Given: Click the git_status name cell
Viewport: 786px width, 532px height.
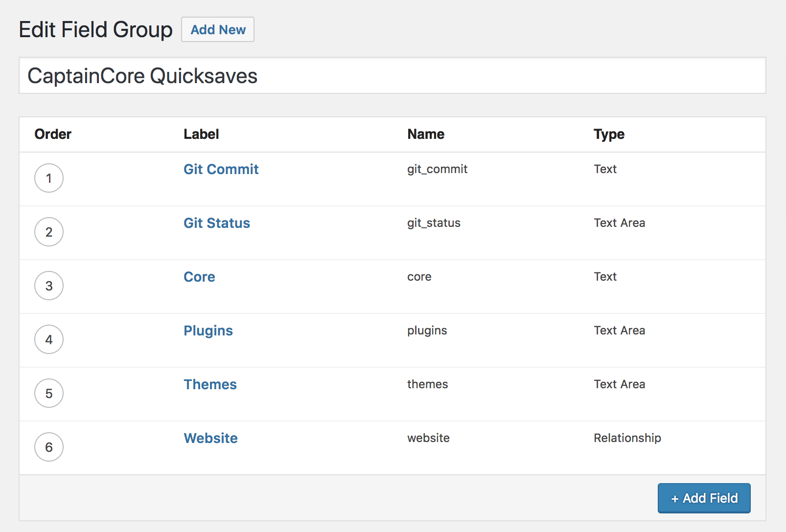Looking at the screenshot, I should (434, 223).
